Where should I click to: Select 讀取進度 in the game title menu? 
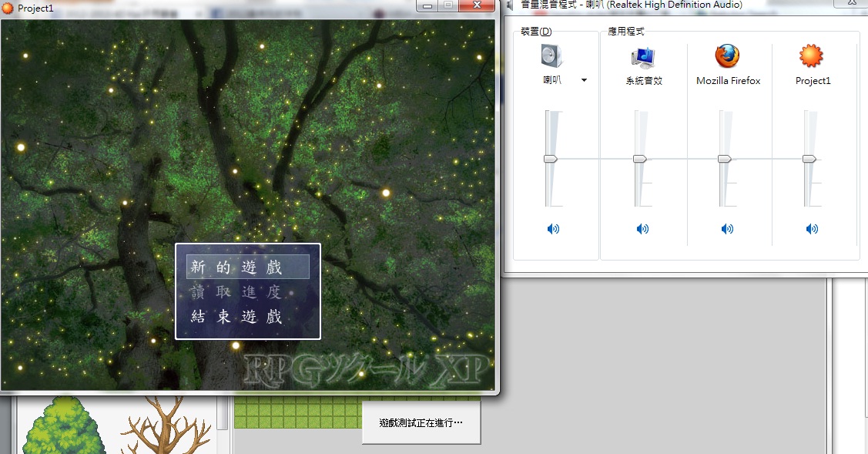[247, 291]
